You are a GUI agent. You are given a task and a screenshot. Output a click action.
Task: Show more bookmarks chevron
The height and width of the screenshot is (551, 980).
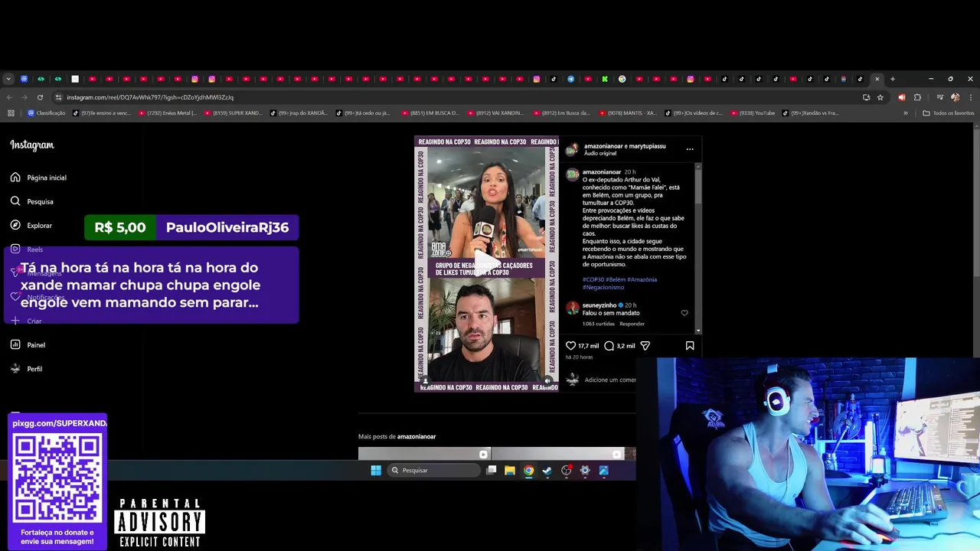tap(906, 113)
